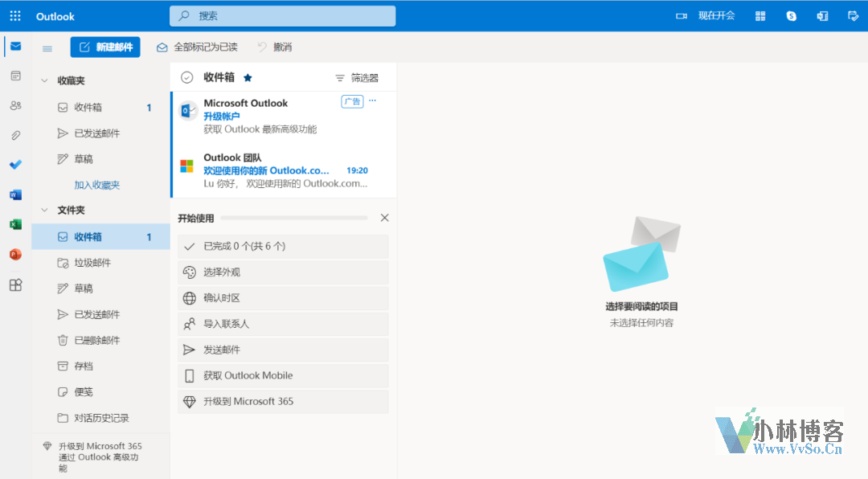Screen dimensions: 868x479
Task: Click in the 搜索 search box
Action: point(282,16)
